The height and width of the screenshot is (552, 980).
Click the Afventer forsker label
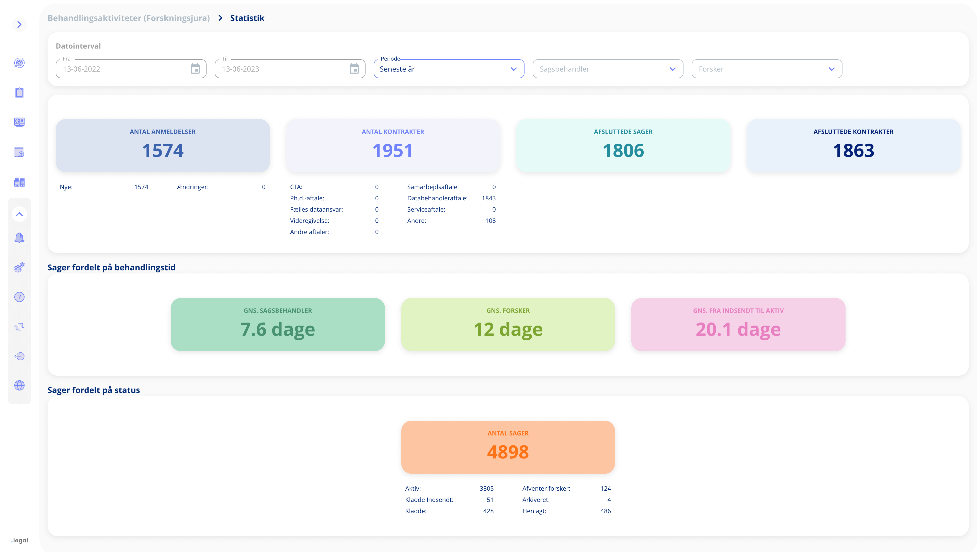[546, 488]
